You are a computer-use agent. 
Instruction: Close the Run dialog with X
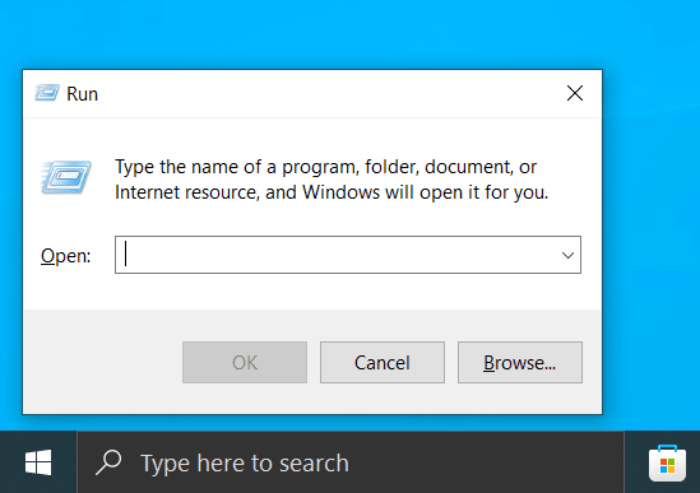[574, 93]
